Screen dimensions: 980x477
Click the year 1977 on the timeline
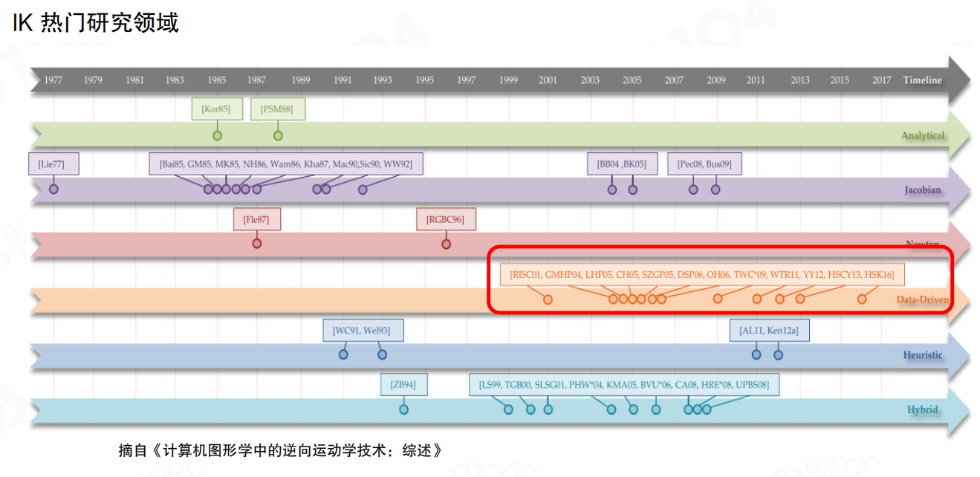click(53, 80)
